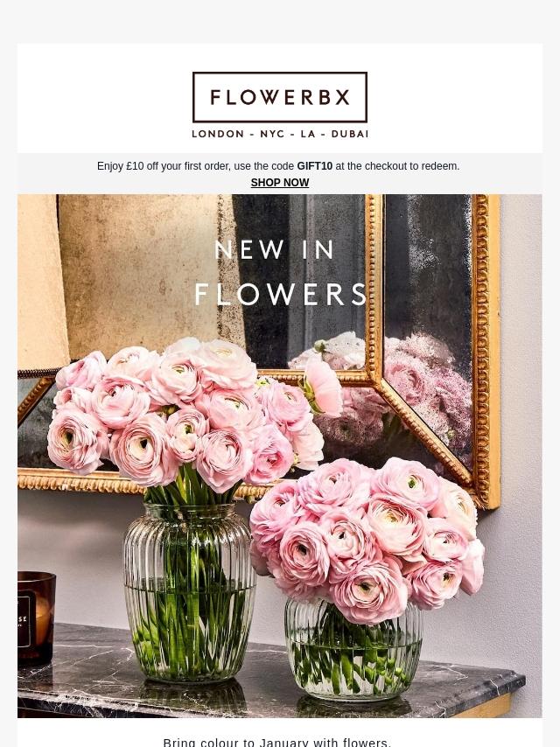
Task: Click the pink ranunculus bouquet in tall vase
Action: 191,414
